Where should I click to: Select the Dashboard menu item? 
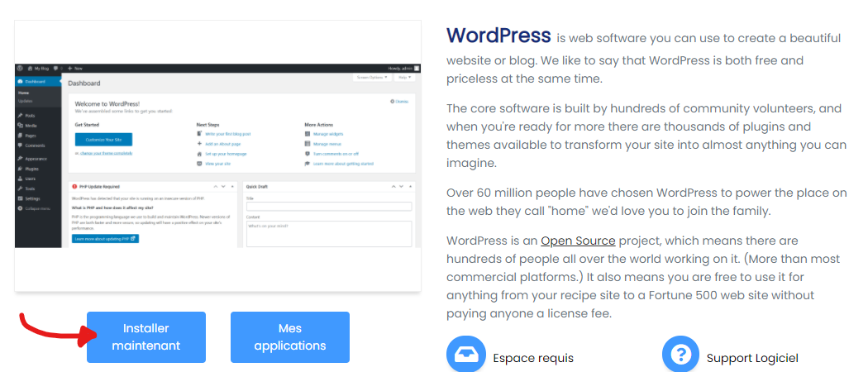pyautogui.click(x=35, y=83)
